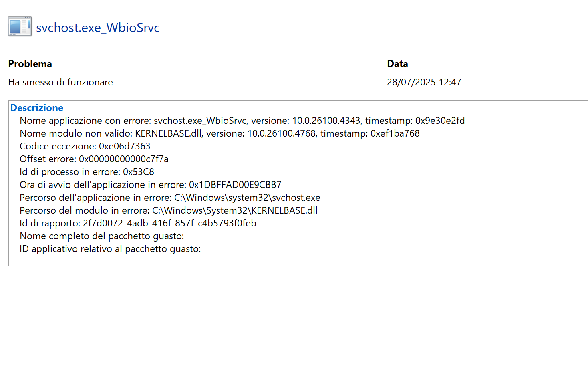Click the 'Nome applicazione con errore' line
Screen dimensions: 588x367
(x=242, y=121)
